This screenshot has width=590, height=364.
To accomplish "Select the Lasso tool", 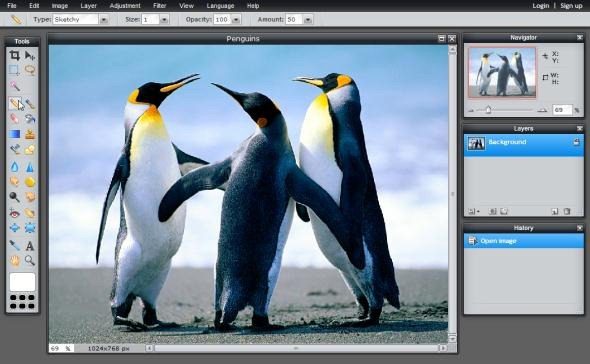I will 30,70.
